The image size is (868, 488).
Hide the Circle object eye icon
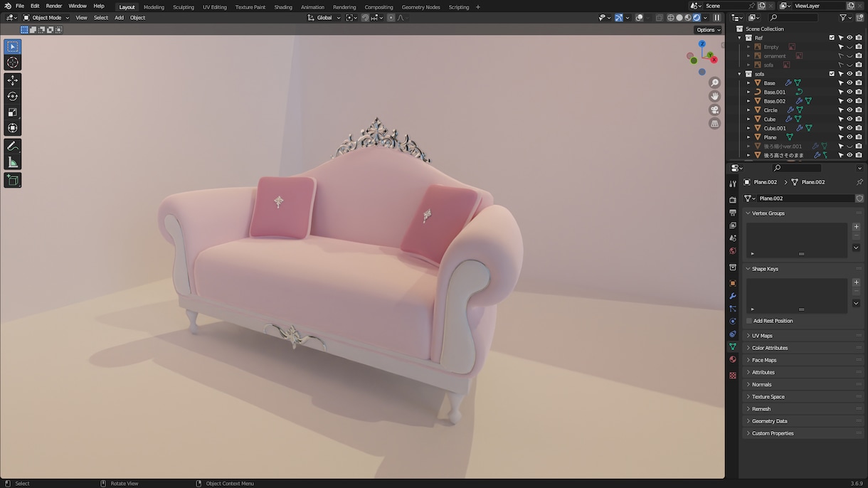click(x=850, y=110)
